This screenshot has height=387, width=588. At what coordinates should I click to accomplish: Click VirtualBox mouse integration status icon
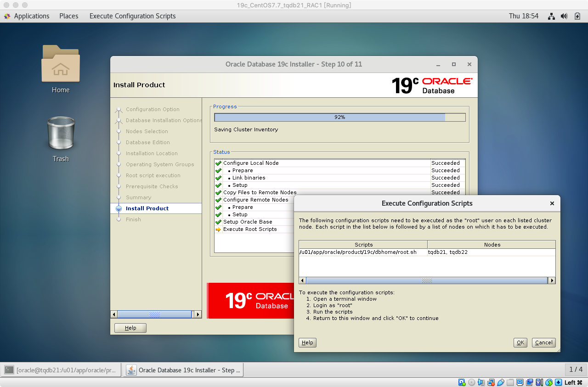(x=548, y=382)
